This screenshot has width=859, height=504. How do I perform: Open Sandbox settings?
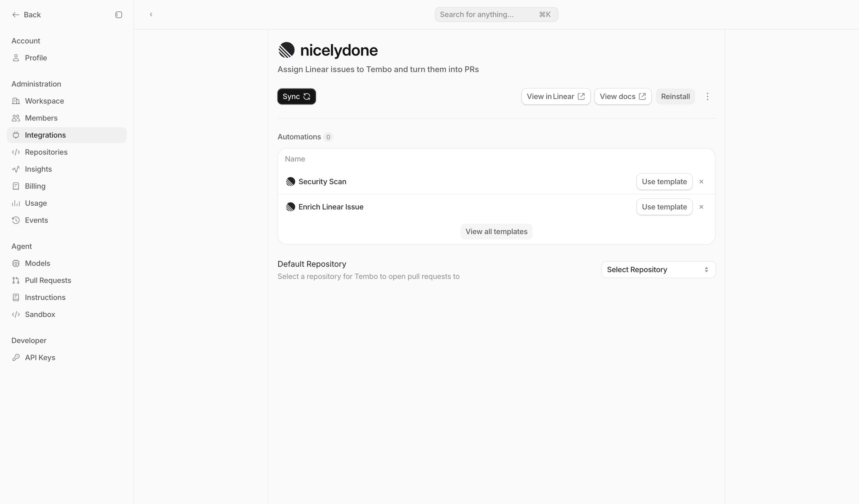click(67, 314)
